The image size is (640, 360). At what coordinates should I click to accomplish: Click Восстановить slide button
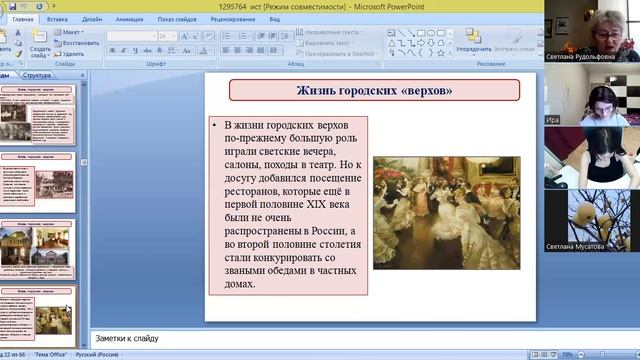[77, 43]
